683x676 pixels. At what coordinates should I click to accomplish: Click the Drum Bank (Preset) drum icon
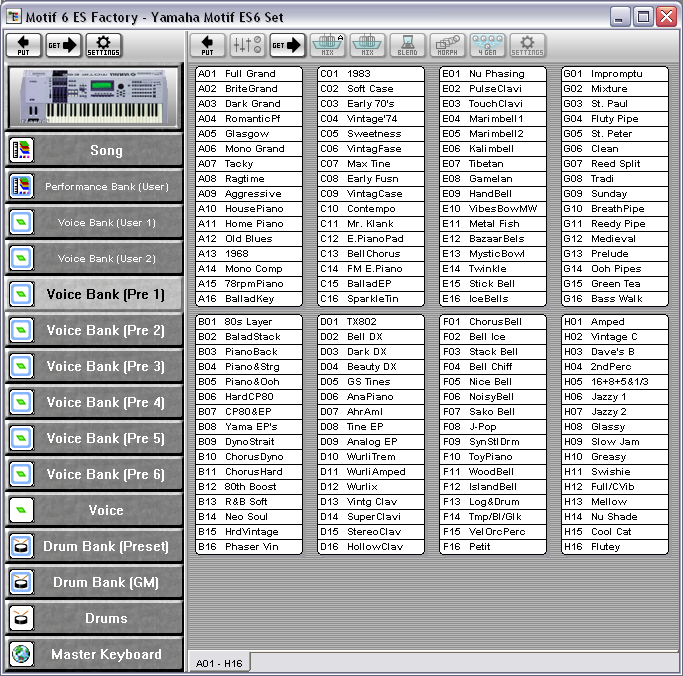click(x=21, y=546)
